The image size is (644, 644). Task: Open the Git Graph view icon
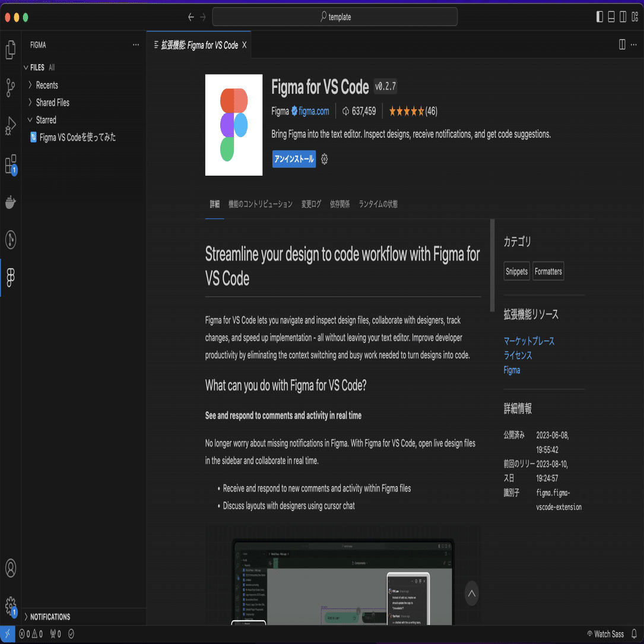[x=11, y=239]
